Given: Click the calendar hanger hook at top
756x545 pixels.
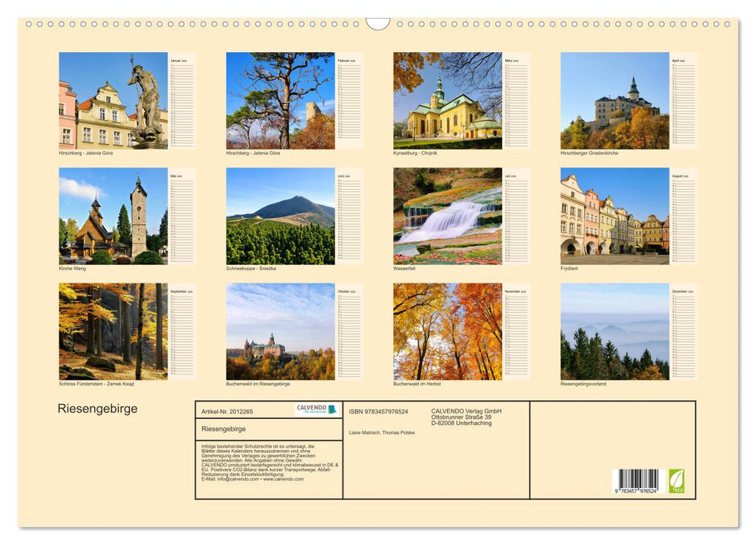Looking at the screenshot, I should [x=378, y=22].
